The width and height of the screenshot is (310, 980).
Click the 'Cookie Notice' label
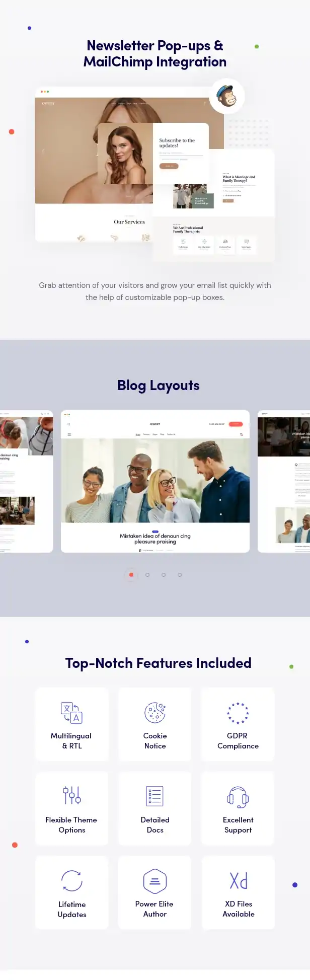point(155,741)
